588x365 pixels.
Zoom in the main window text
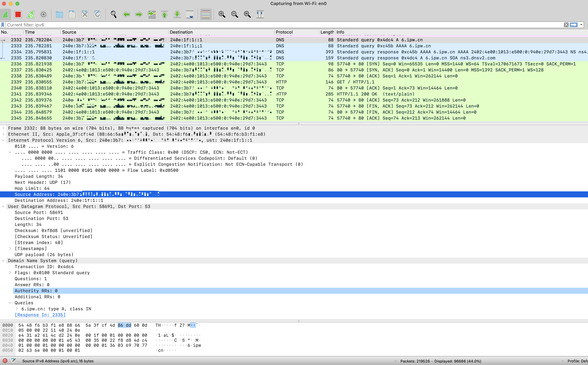[222, 15]
